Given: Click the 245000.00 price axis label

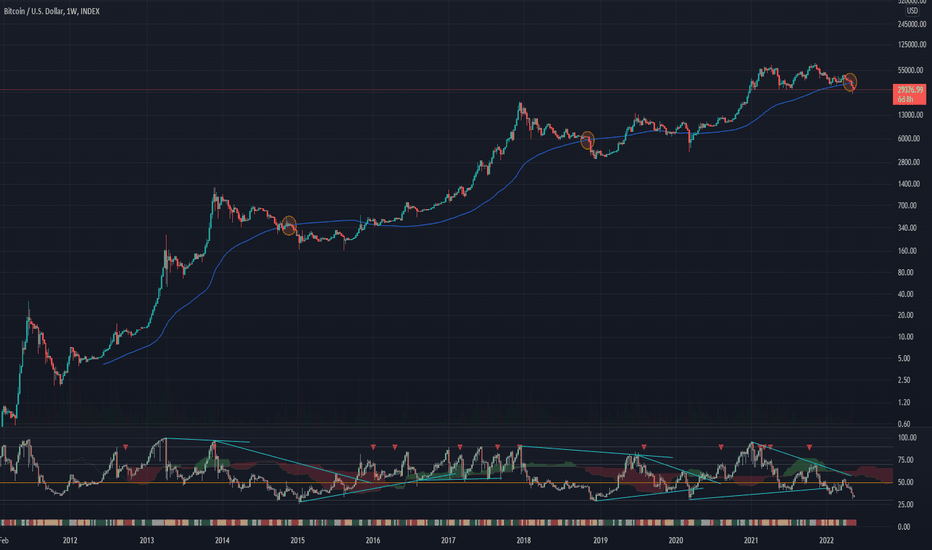Looking at the screenshot, I should click(x=912, y=24).
